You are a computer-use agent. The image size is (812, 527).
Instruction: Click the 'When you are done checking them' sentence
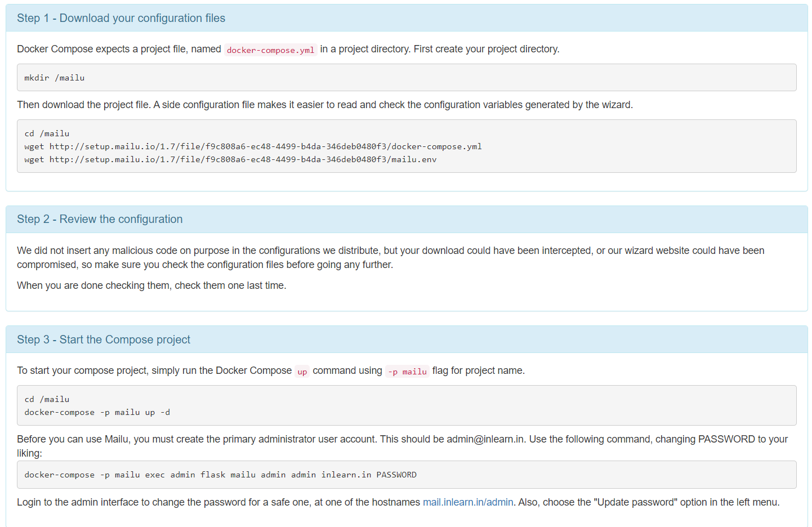[x=151, y=285]
